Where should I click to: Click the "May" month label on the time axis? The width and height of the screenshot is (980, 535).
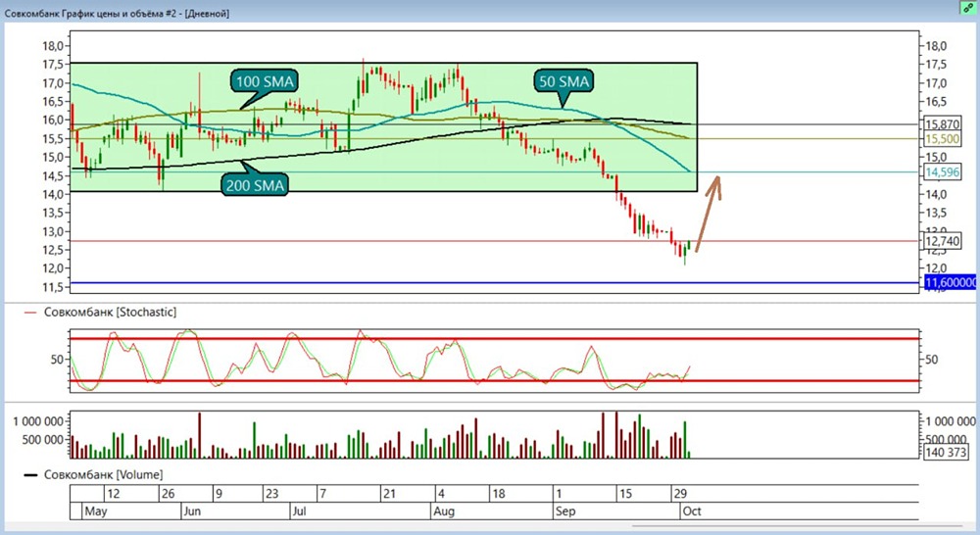point(96,511)
